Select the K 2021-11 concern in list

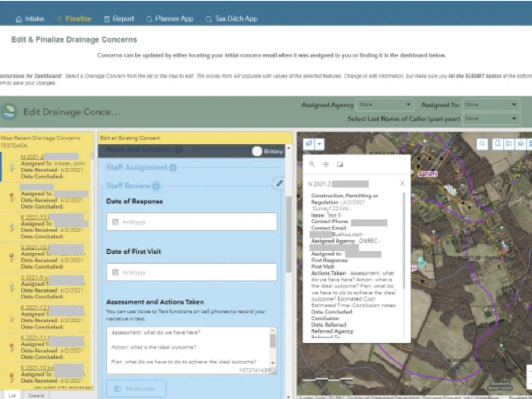point(46,347)
